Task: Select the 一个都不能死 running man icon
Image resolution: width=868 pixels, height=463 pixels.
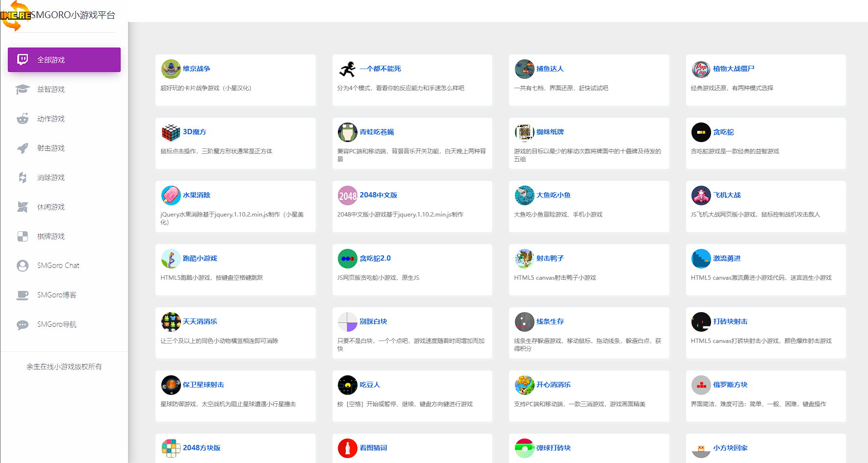Action: click(347, 69)
